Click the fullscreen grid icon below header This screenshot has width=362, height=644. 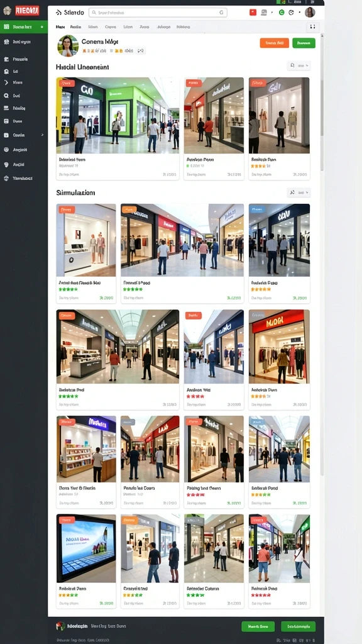[313, 26]
